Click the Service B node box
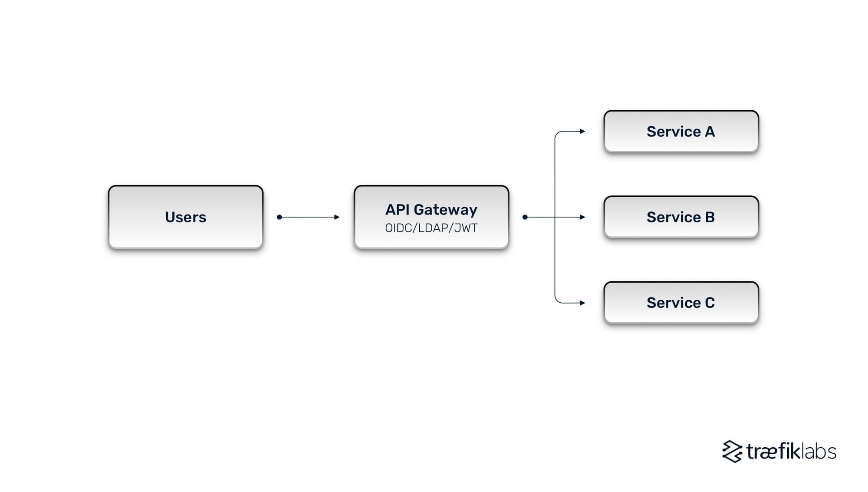 pos(683,217)
